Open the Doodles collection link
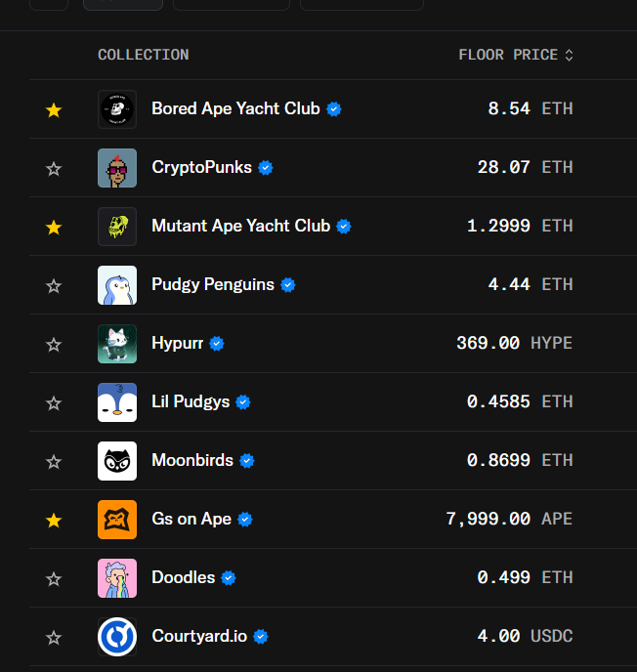This screenshot has width=637, height=672. click(183, 577)
